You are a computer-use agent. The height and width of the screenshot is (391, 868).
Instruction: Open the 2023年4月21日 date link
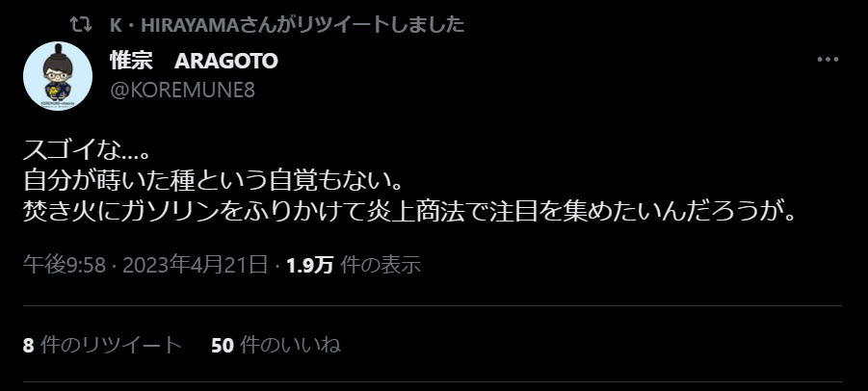(x=196, y=265)
